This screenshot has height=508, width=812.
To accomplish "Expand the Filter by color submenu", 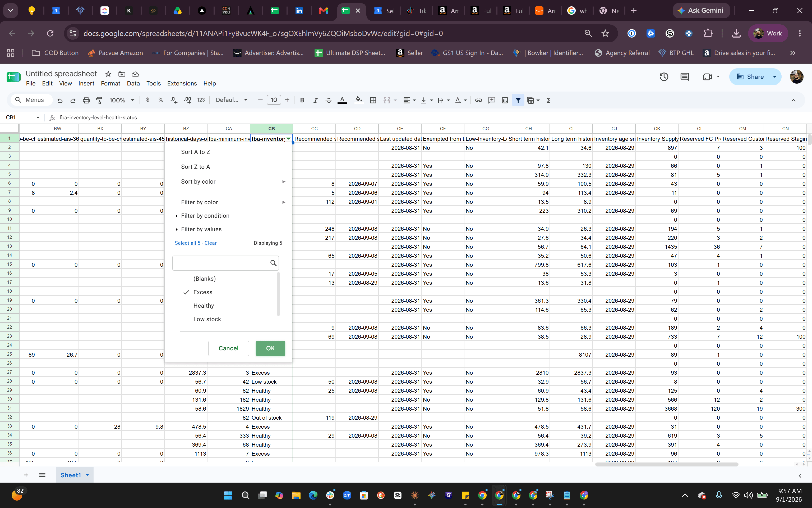I will (233, 202).
